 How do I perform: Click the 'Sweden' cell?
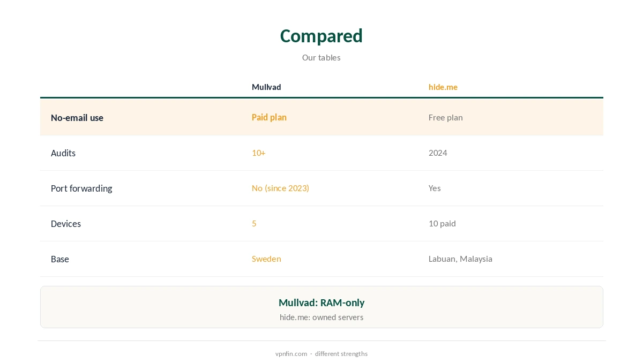pyautogui.click(x=266, y=259)
